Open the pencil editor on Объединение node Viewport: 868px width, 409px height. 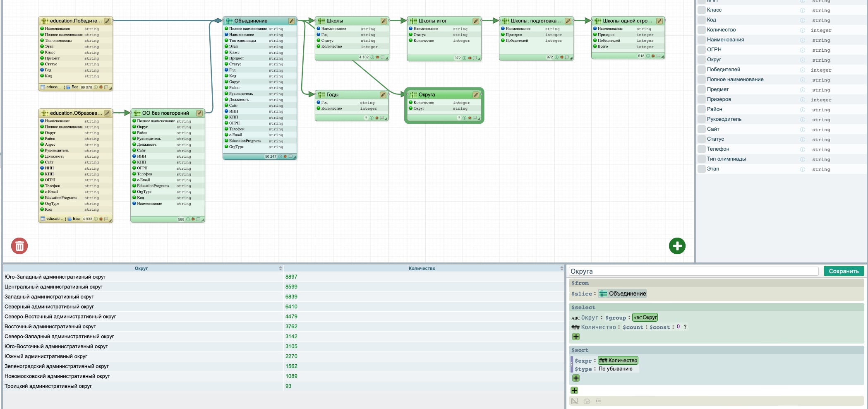pyautogui.click(x=291, y=21)
